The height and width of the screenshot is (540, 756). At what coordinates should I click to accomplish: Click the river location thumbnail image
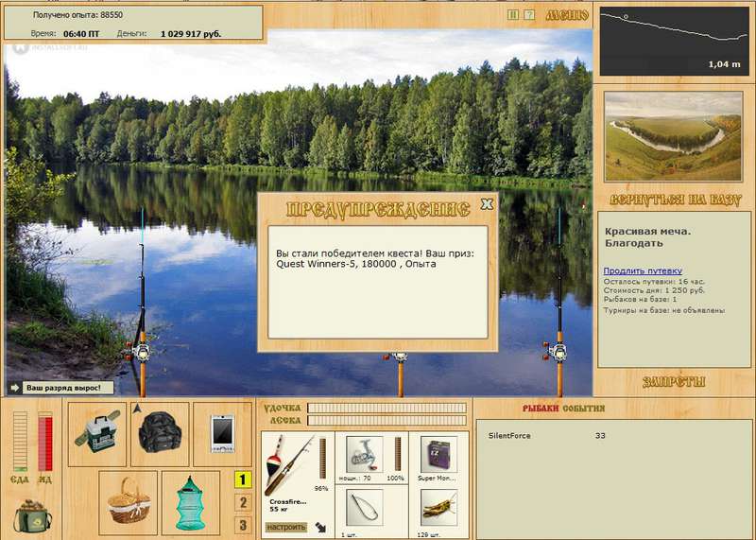673,136
